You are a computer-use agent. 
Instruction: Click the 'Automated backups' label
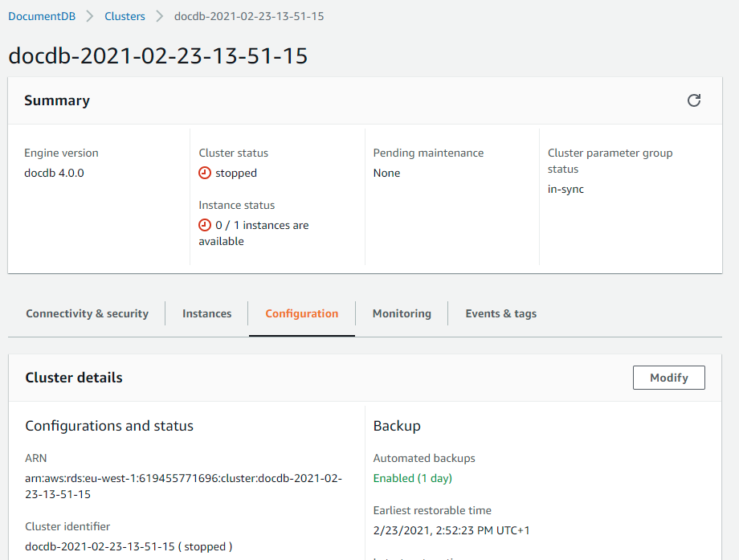(424, 458)
